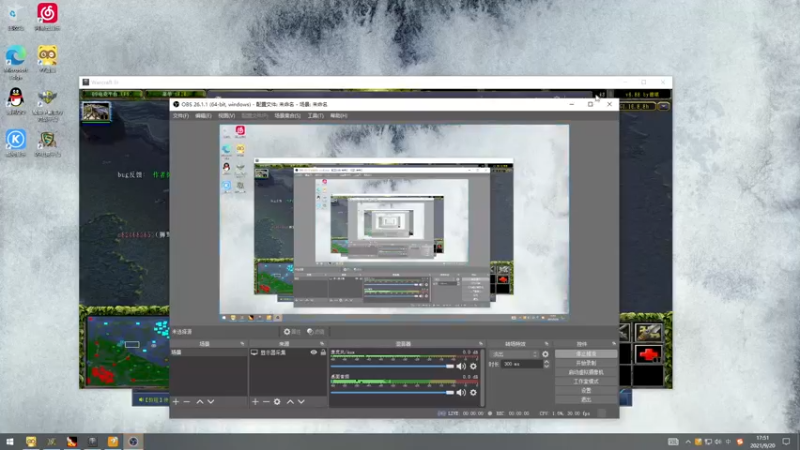The height and width of the screenshot is (450, 800).
Task: Click taskbar clock showing 17:51
Action: (x=762, y=441)
